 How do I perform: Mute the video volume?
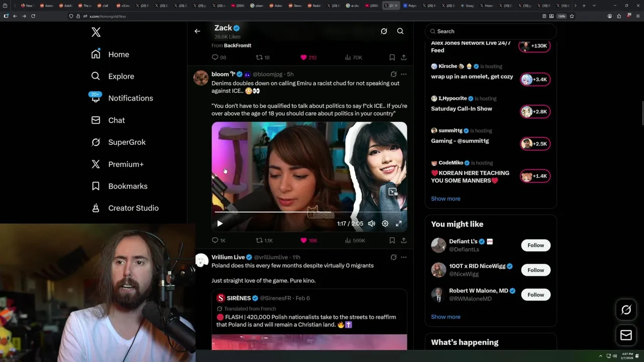371,224
